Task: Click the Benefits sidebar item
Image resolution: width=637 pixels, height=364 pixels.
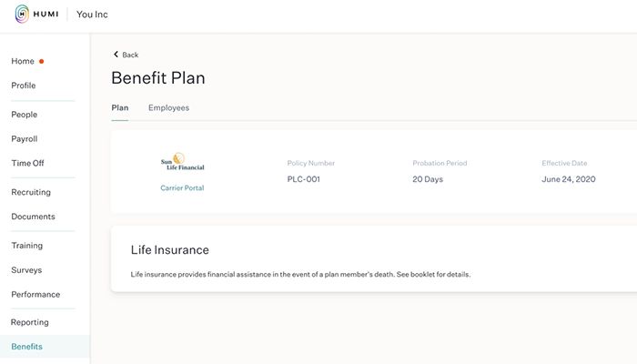Action: coord(26,347)
